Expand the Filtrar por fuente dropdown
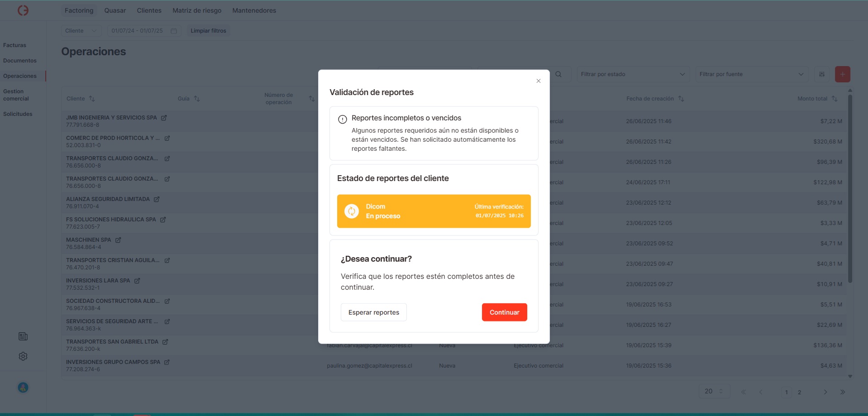 tap(751, 74)
